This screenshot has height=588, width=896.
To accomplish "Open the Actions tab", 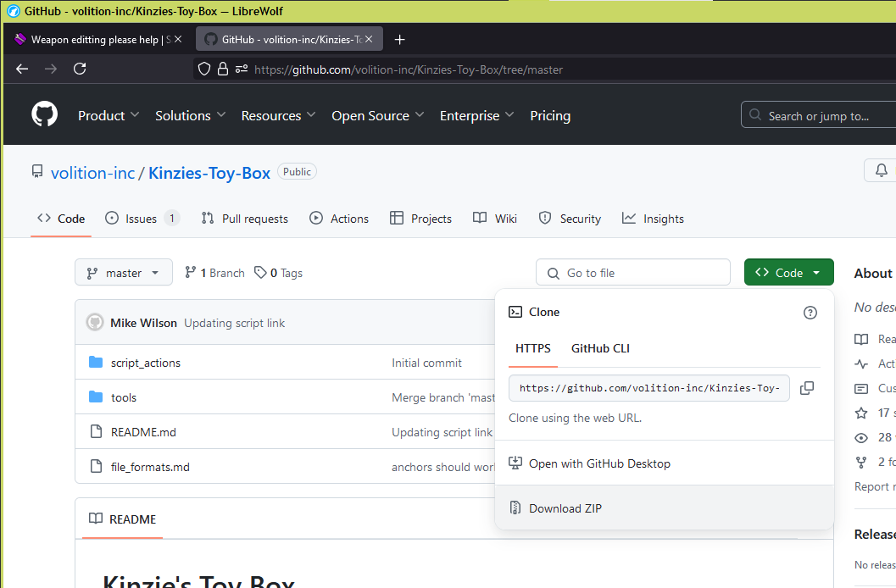I will [x=339, y=219].
